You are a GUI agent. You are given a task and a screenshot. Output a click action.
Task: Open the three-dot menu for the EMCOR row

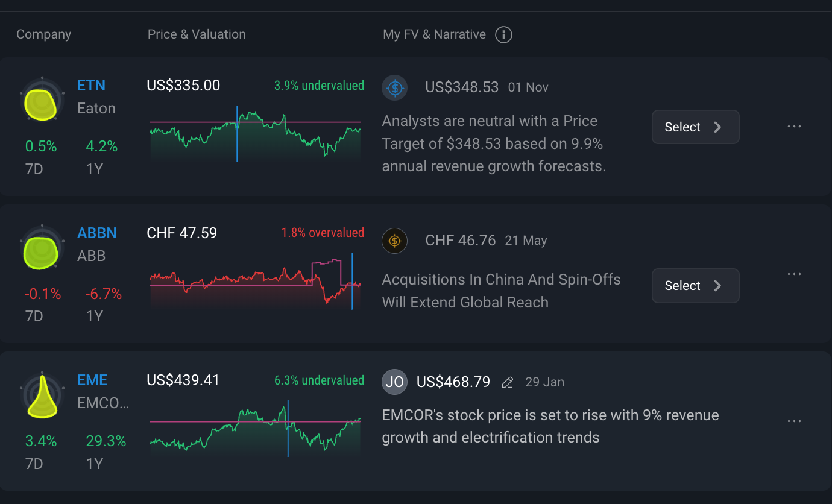[794, 421]
